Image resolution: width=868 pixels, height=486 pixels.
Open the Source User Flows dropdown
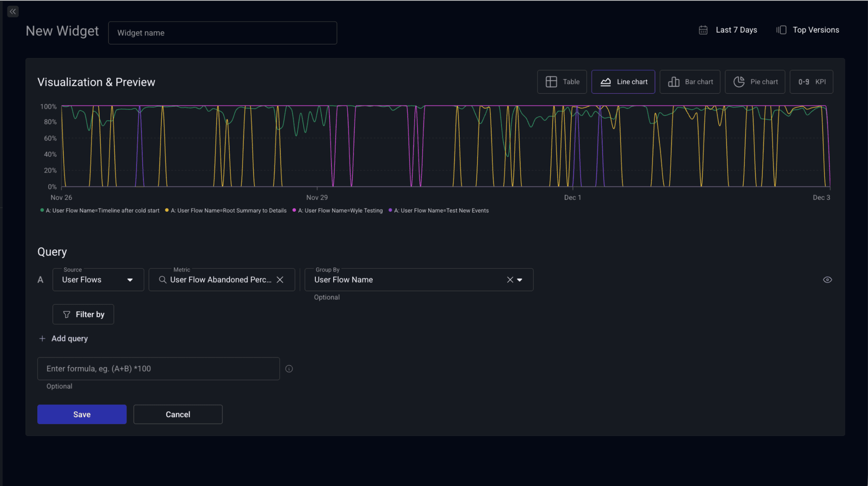(98, 280)
